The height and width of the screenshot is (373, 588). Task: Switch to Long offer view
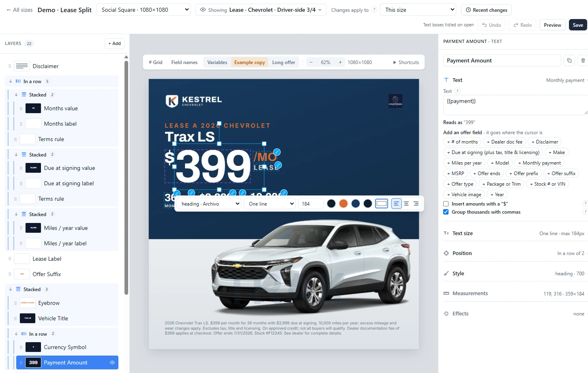click(284, 62)
